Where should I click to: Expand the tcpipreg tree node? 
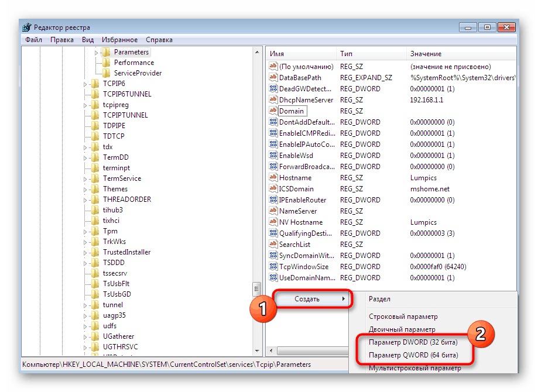85,105
